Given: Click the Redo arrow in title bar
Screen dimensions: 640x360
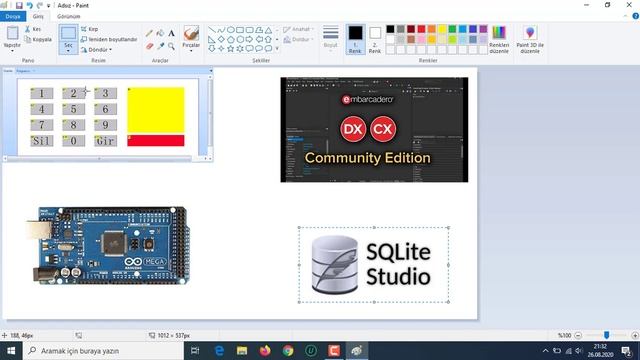Looking at the screenshot, I should [40, 5].
